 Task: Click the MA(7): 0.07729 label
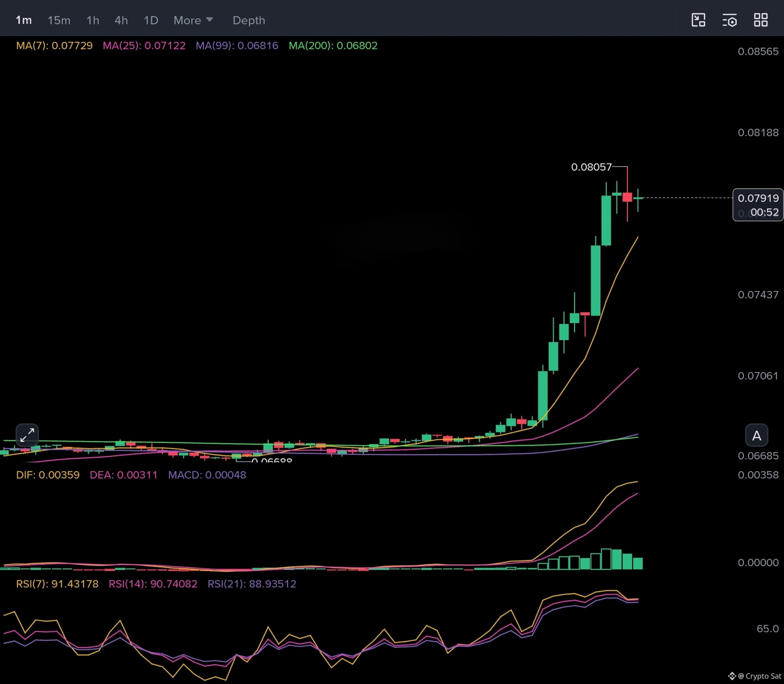tap(54, 45)
